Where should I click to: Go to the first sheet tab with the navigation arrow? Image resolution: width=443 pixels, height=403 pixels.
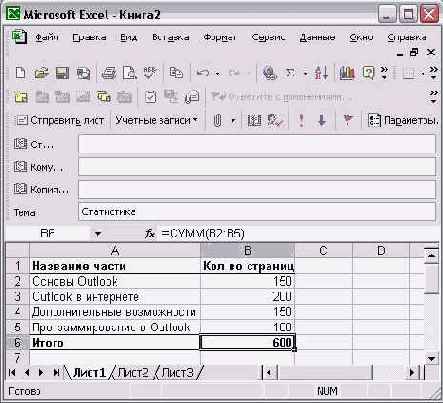point(12,372)
